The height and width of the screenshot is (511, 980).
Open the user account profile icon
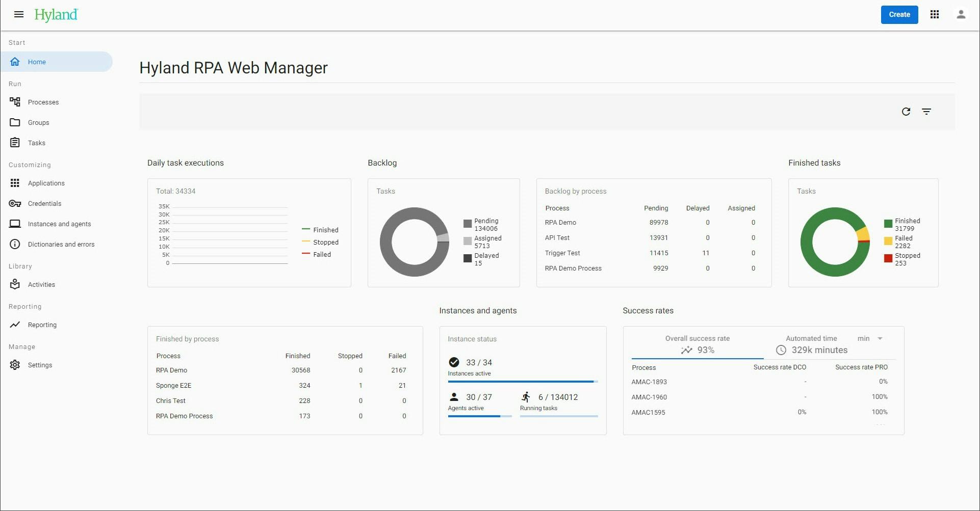pyautogui.click(x=961, y=14)
